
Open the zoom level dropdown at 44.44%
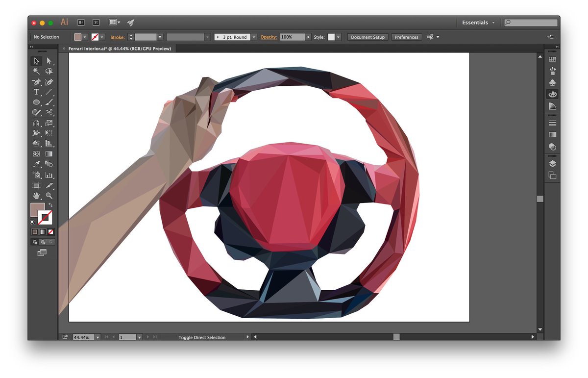98,337
